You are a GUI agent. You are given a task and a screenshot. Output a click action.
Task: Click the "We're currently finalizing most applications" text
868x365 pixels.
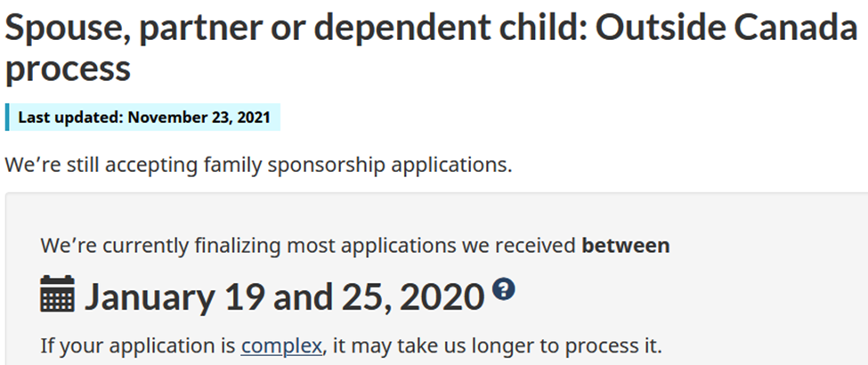click(311, 246)
